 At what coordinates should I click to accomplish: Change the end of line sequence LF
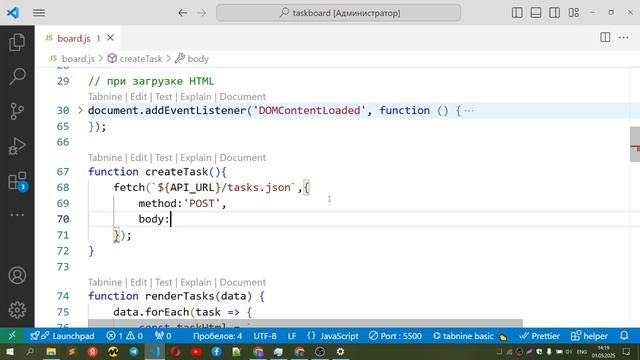[292, 336]
